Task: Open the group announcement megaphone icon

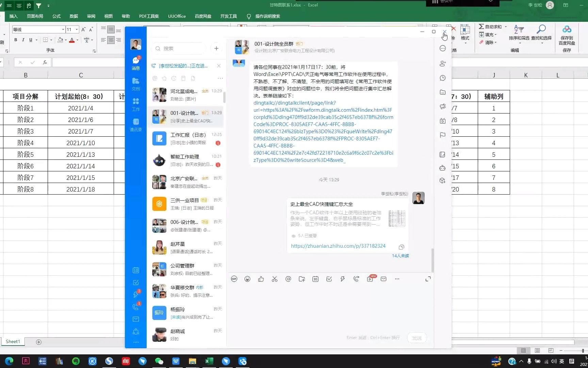Action: click(443, 107)
